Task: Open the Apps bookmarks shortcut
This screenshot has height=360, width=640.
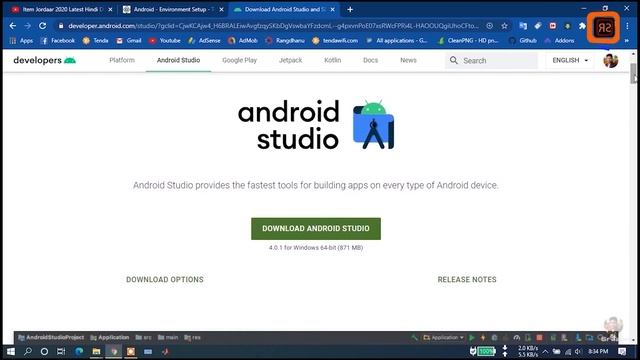Action: (21, 40)
